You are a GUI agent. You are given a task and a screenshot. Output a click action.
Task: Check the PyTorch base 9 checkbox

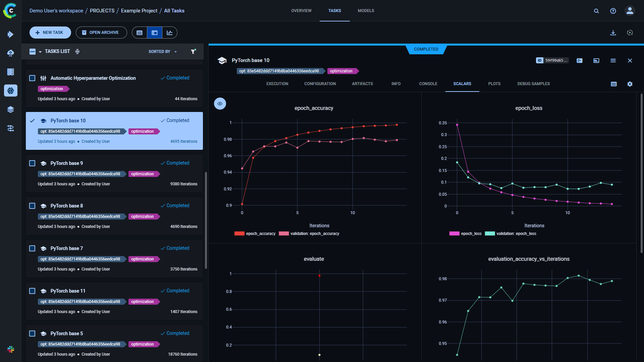tap(32, 163)
